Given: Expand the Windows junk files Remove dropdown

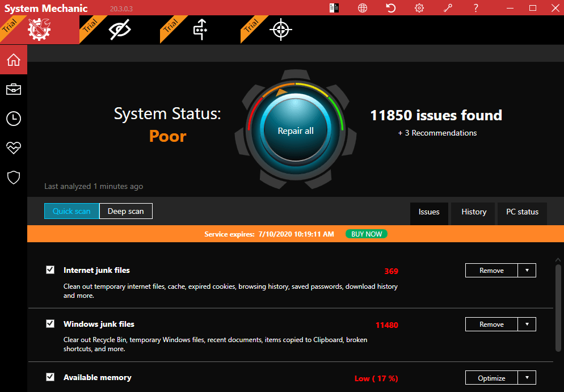Looking at the screenshot, I should (x=527, y=324).
